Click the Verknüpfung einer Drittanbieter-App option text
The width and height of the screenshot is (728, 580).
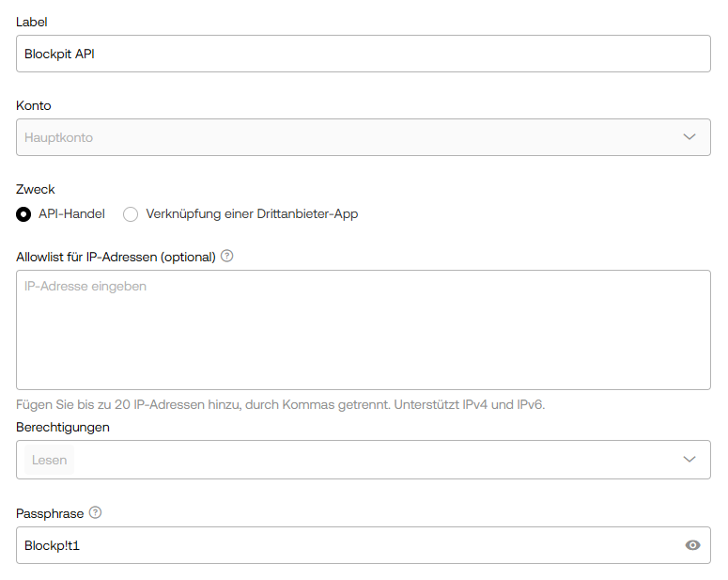[x=252, y=213]
